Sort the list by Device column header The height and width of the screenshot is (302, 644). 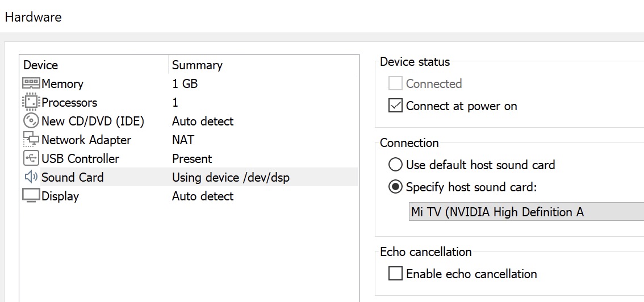(x=40, y=65)
